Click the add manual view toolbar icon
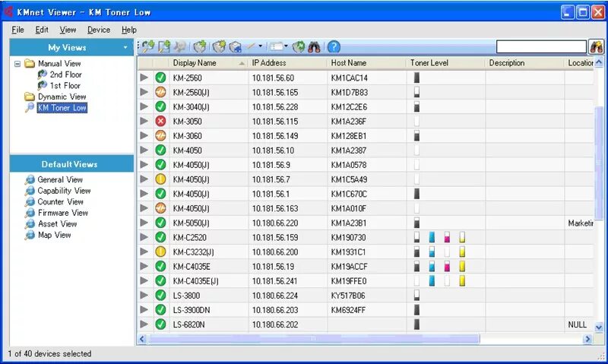 164,47
